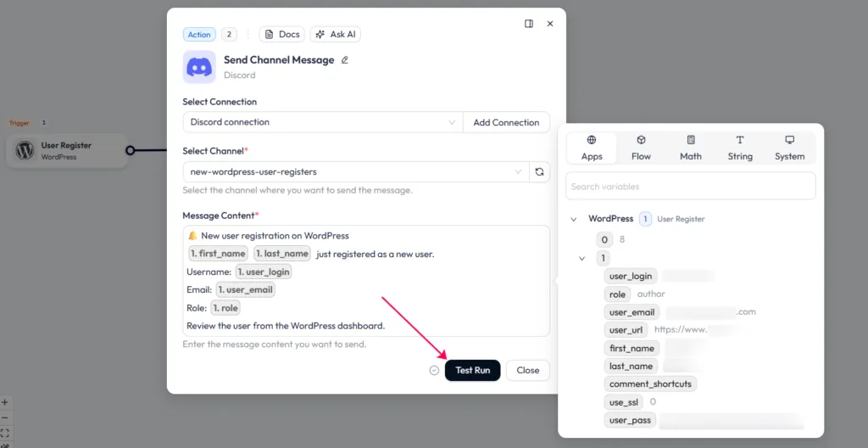The image size is (868, 448).
Task: Click the 1. role tag in message
Action: click(225, 308)
